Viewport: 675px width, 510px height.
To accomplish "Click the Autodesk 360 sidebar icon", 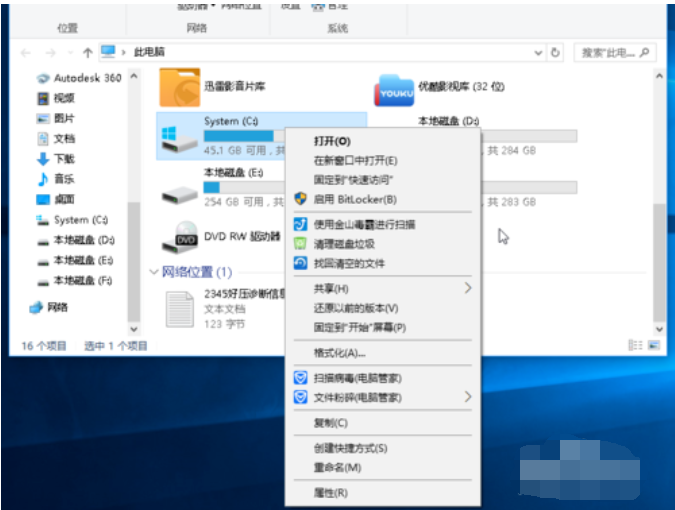I will [x=43, y=78].
